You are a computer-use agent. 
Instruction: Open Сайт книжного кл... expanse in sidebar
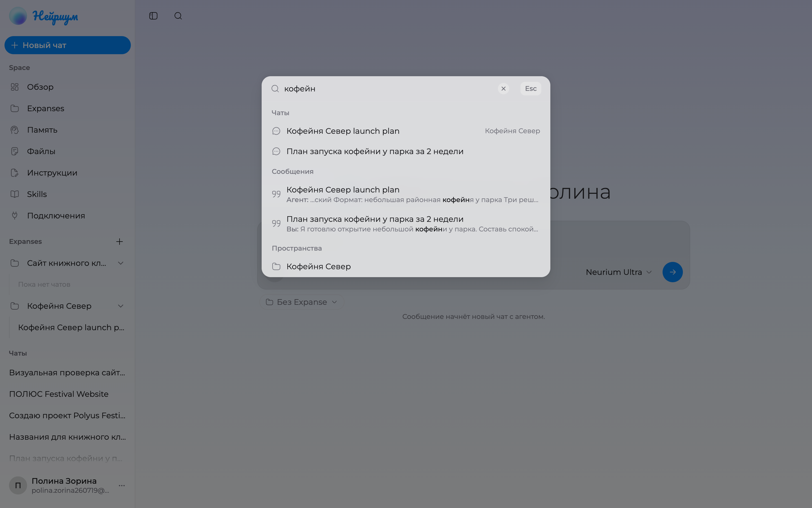point(67,263)
